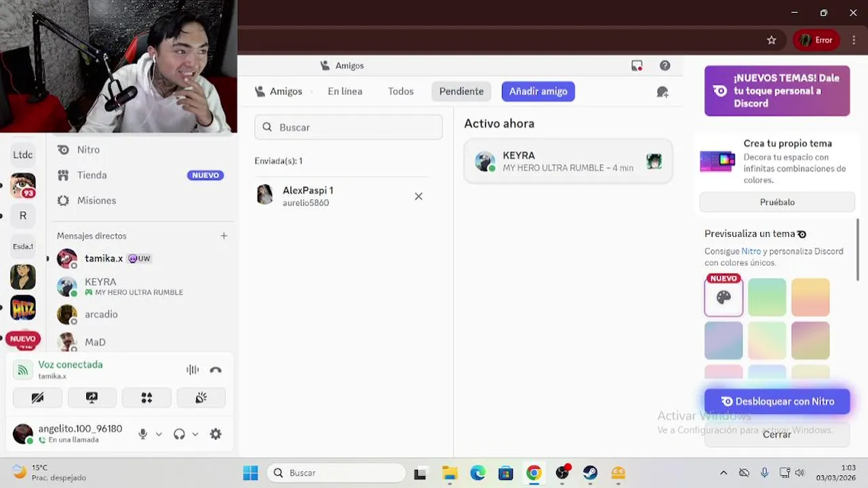Open server with 93 notification badge
This screenshot has height=488, width=868.
coord(23,185)
